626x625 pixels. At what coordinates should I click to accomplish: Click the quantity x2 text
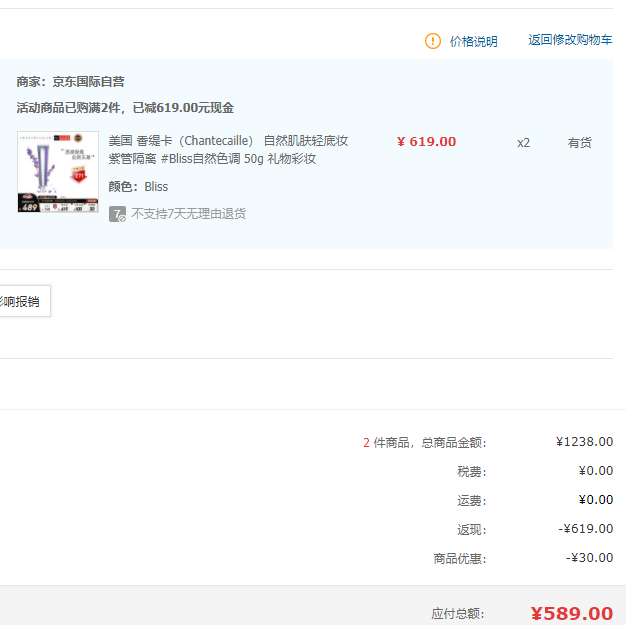point(523,143)
